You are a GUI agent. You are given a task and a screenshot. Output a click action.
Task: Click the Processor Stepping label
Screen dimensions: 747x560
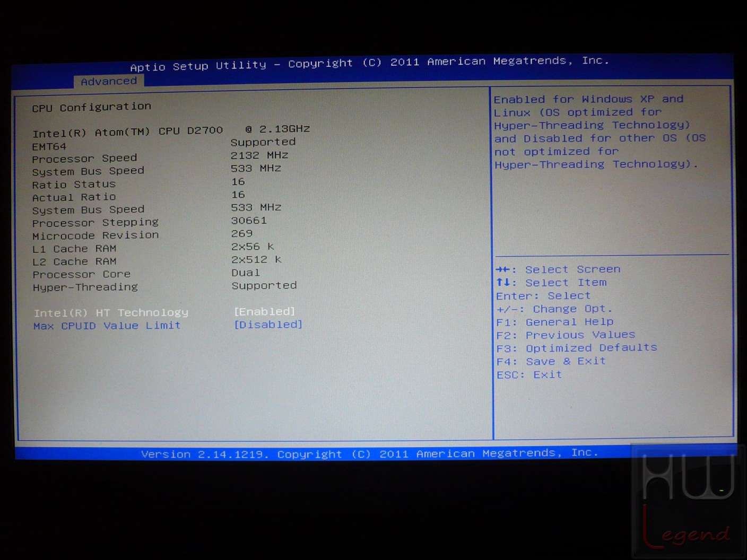tap(95, 223)
